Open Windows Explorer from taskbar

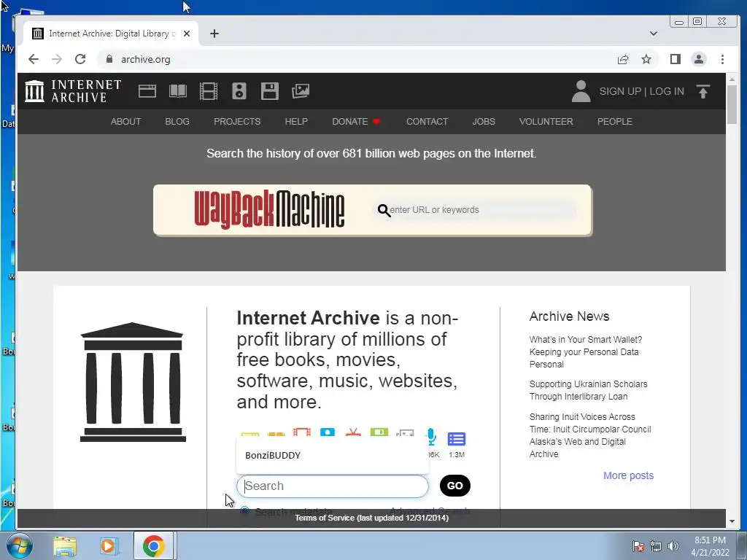click(x=65, y=545)
